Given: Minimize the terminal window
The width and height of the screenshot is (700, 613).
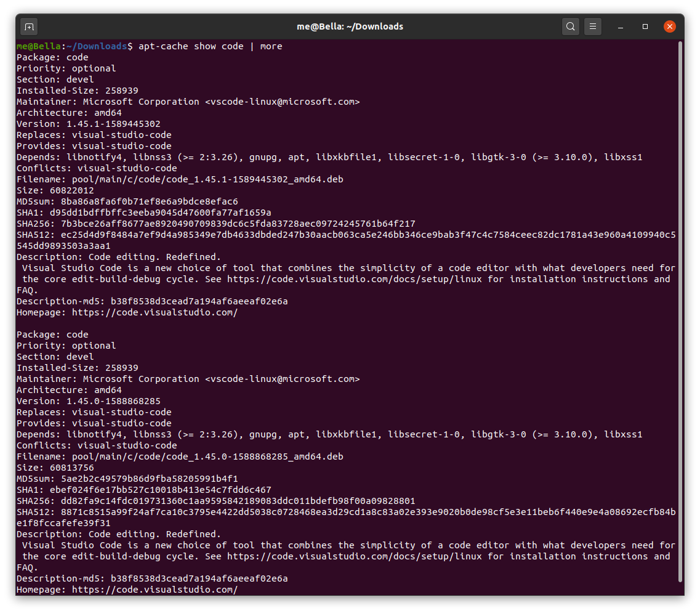Looking at the screenshot, I should [620, 27].
